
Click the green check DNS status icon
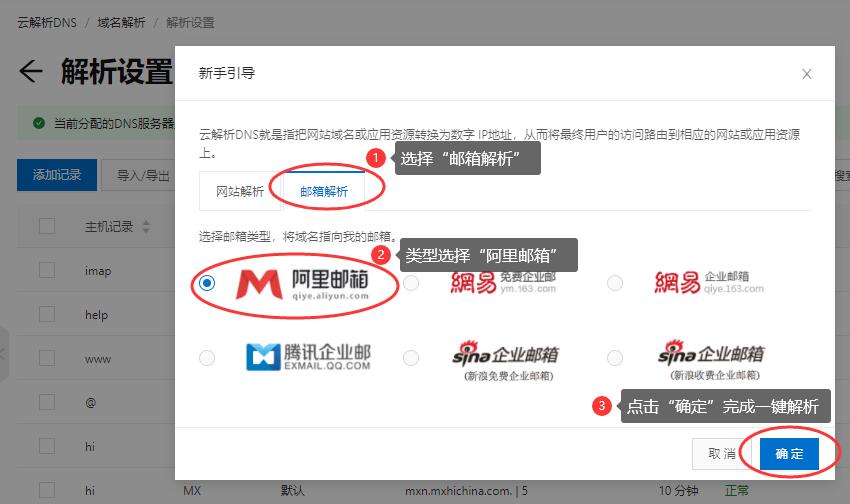point(39,124)
